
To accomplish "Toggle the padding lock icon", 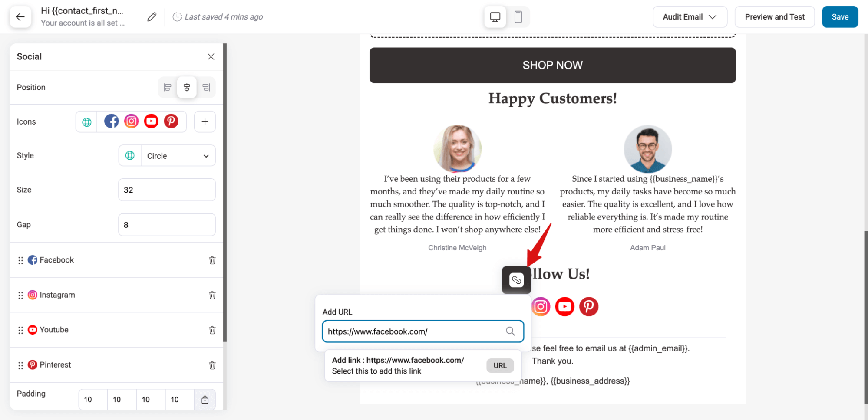I will [x=205, y=399].
